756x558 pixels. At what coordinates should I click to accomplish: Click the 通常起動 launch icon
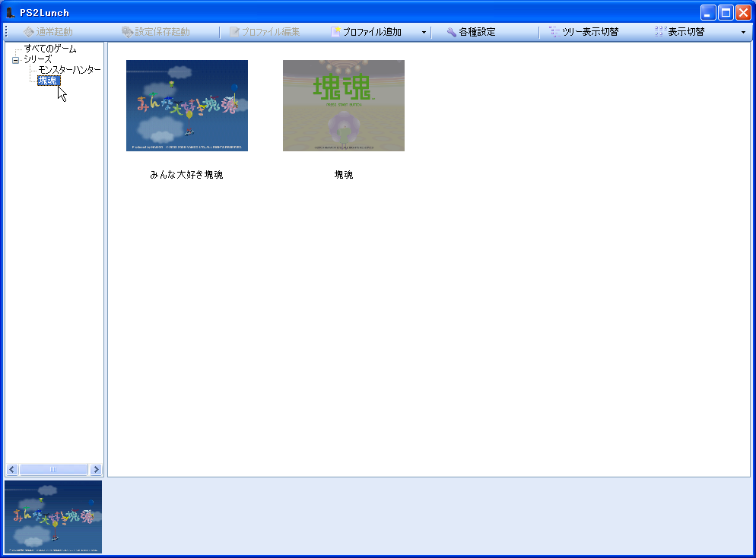click(x=28, y=32)
